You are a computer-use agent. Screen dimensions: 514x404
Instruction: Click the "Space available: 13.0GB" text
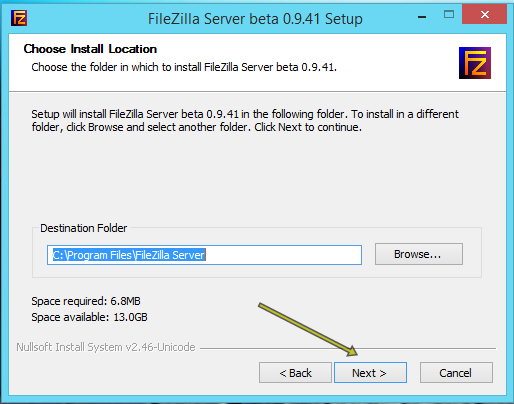[x=89, y=317]
